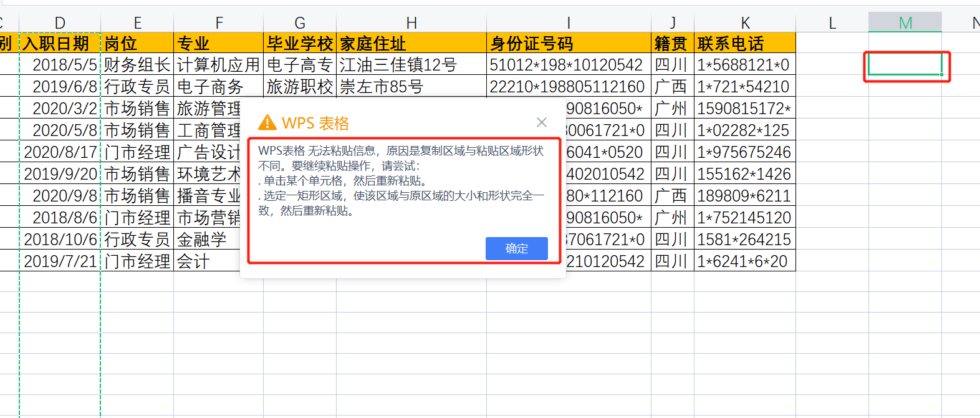
Task: Click the warning triangle icon in the dialog
Action: pos(267,122)
